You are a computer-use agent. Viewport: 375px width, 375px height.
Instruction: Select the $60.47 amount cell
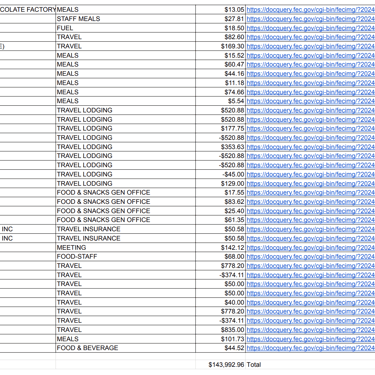pyautogui.click(x=221, y=64)
